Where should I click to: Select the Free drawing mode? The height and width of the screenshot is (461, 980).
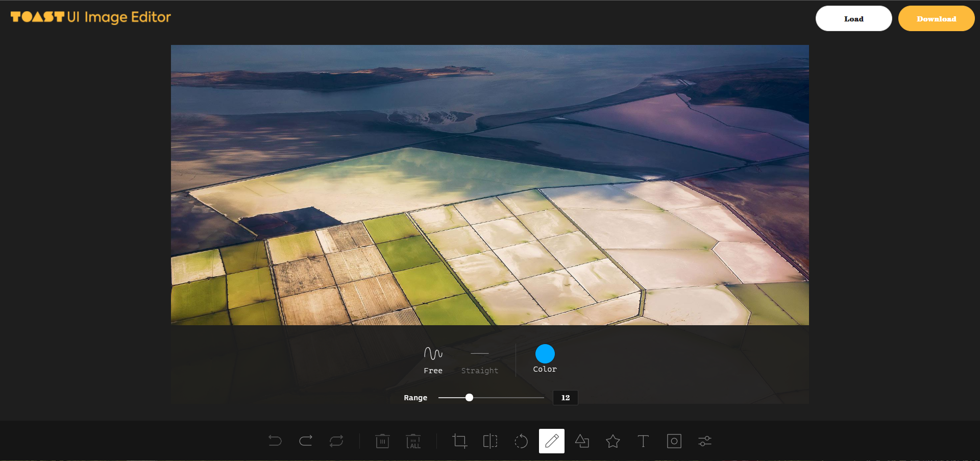pos(433,360)
